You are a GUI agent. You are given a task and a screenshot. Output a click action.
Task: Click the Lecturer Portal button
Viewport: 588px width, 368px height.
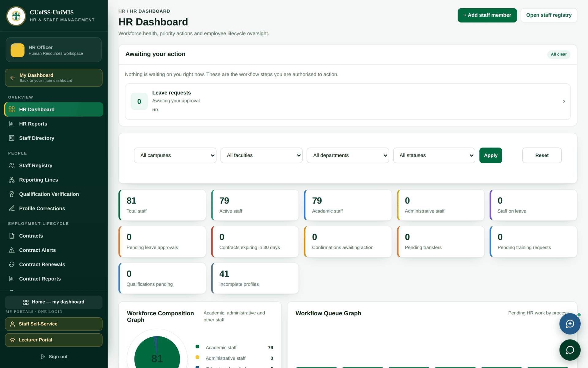(x=54, y=340)
